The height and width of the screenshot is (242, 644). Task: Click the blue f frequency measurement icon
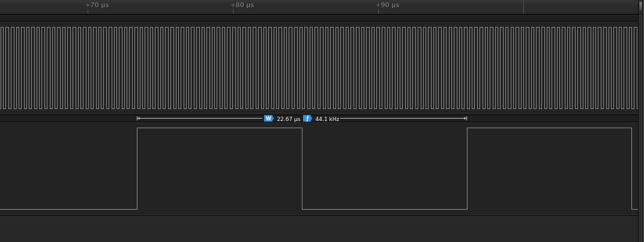[x=308, y=119]
